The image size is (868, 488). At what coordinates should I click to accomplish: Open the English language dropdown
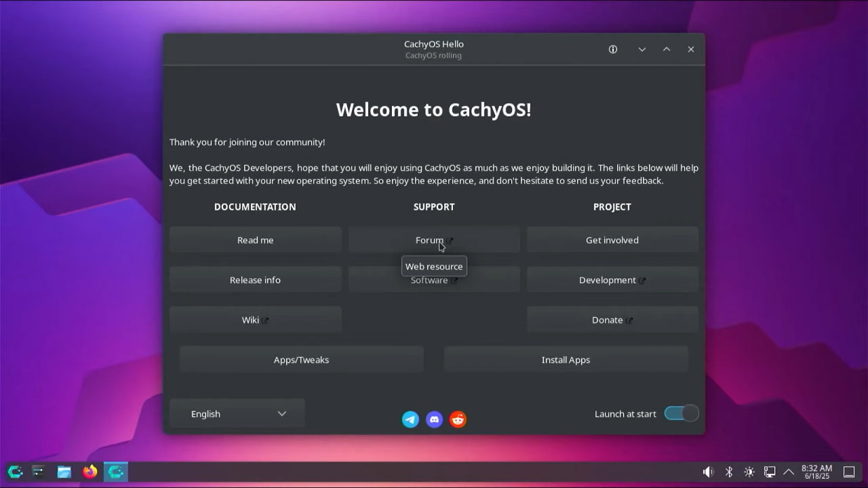(237, 413)
